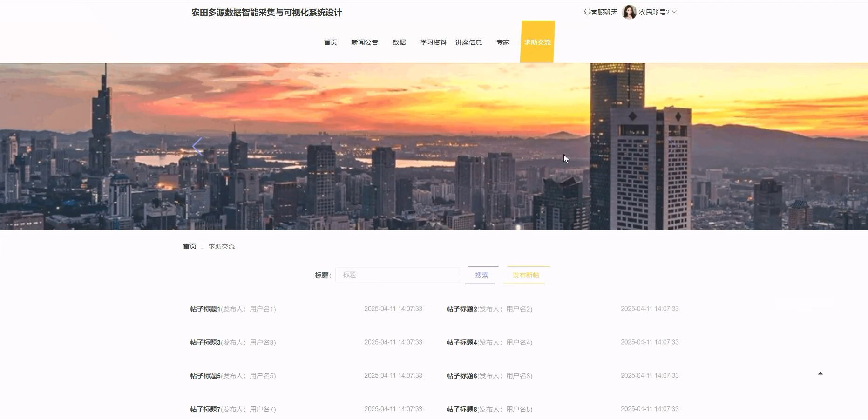Open post 帖子标题1
Viewport: 868px width, 420px height.
205,309
